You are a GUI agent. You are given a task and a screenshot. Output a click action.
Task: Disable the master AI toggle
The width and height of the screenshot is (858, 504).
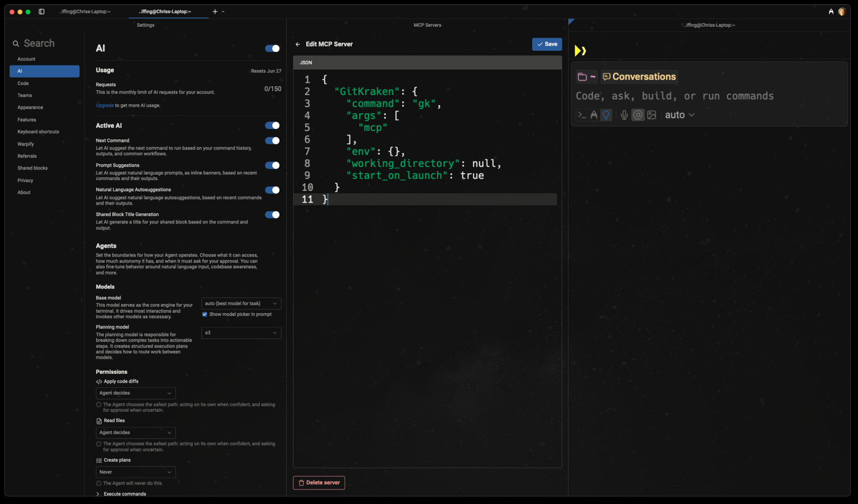click(x=271, y=49)
